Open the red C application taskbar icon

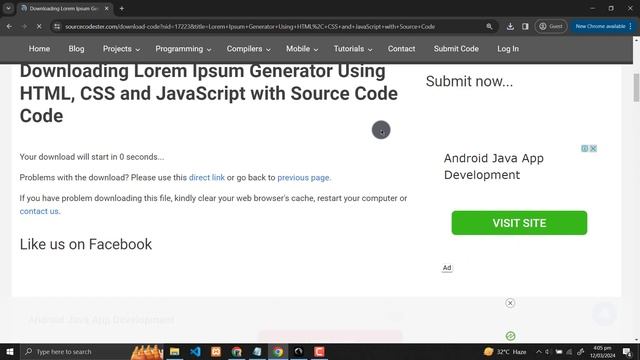click(320, 351)
